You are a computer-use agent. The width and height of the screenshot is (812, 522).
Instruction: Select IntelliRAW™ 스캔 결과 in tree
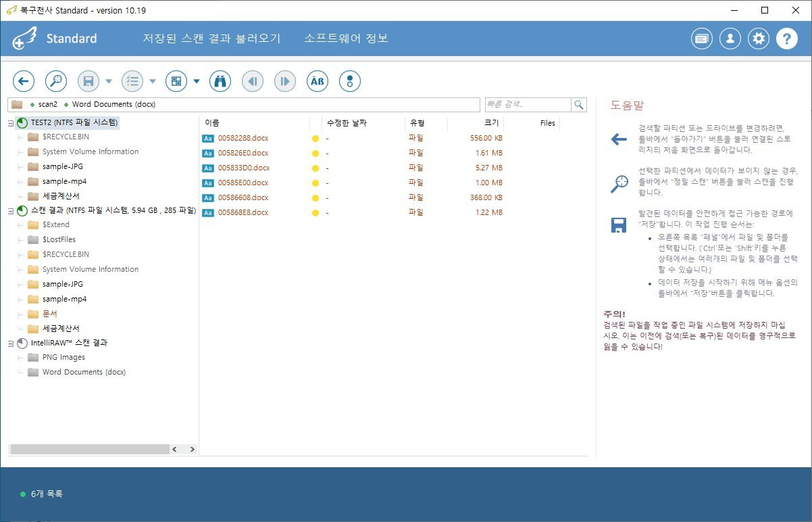pos(70,343)
